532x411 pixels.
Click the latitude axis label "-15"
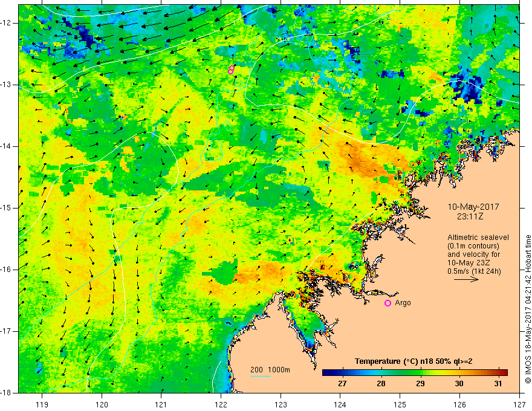pos(6,208)
